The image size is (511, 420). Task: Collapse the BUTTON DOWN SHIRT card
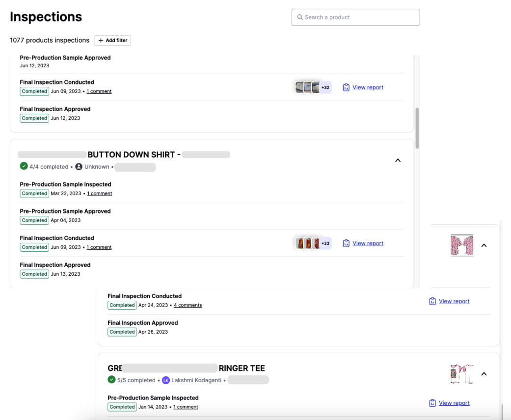coord(398,160)
